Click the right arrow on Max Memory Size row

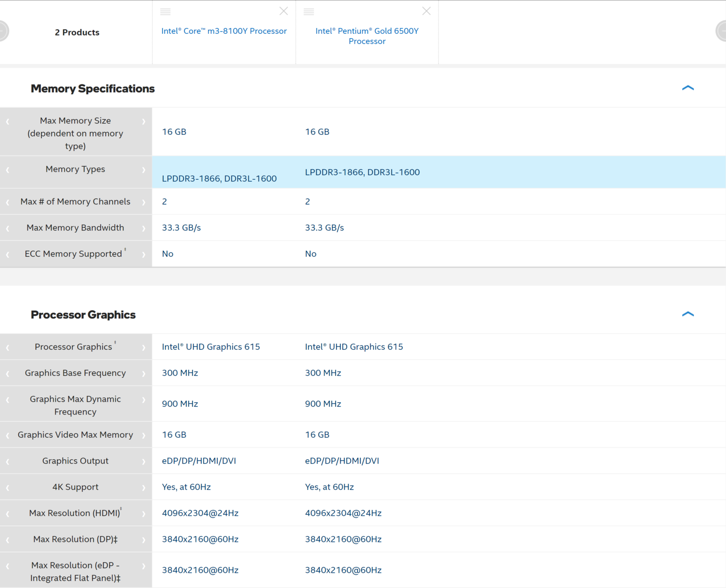pyautogui.click(x=144, y=122)
